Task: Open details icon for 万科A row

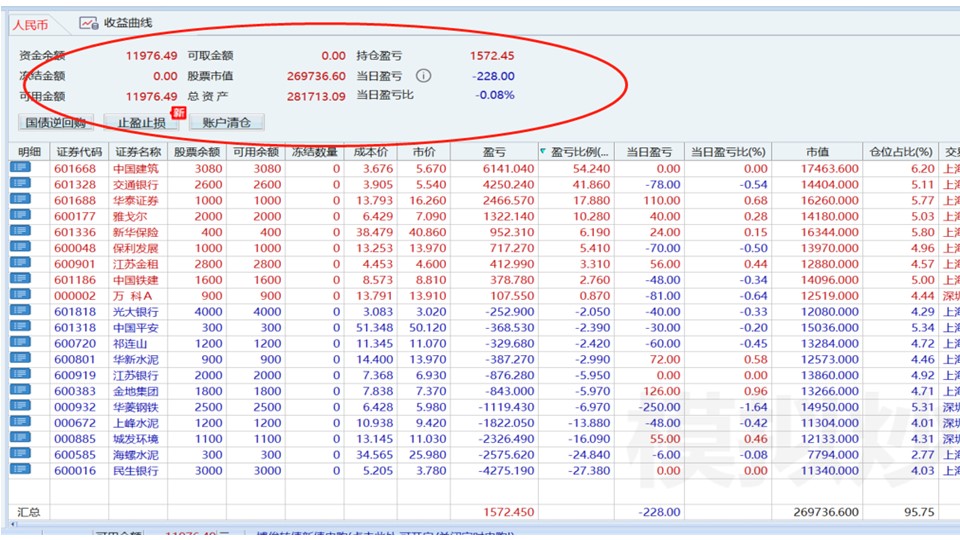Action: click(x=20, y=294)
